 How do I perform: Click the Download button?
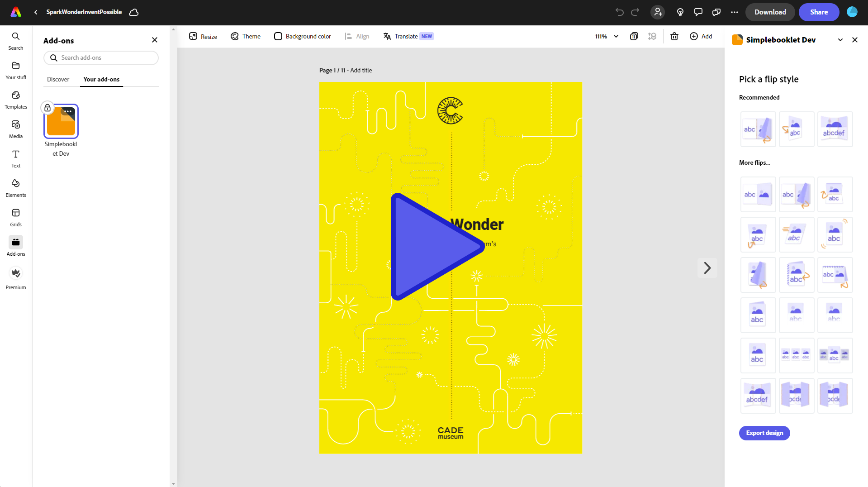tap(770, 12)
